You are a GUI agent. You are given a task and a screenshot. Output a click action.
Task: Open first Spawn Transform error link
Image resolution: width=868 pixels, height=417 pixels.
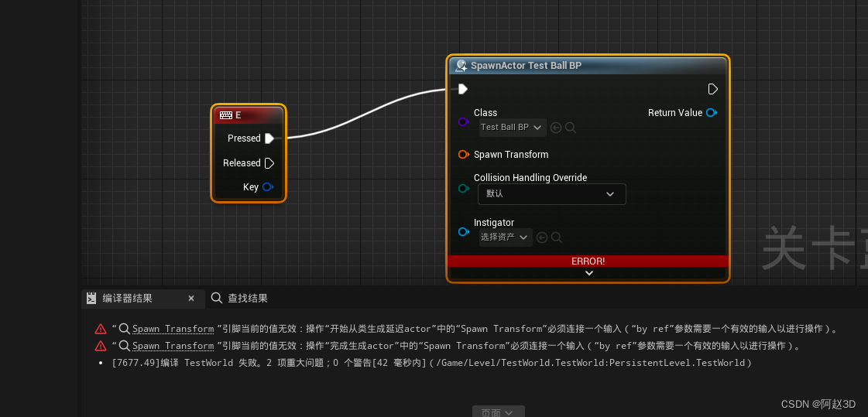(173, 329)
